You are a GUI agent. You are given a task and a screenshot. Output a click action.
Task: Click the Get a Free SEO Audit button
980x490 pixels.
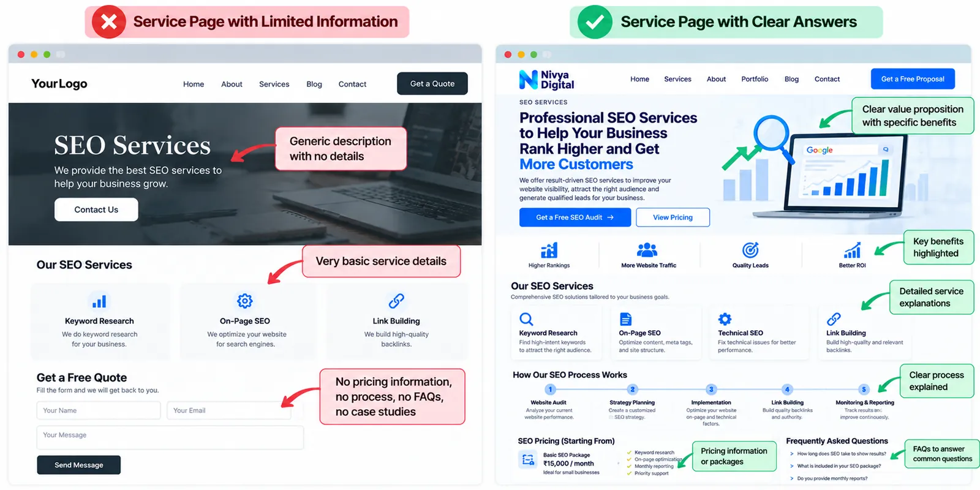pyautogui.click(x=575, y=217)
